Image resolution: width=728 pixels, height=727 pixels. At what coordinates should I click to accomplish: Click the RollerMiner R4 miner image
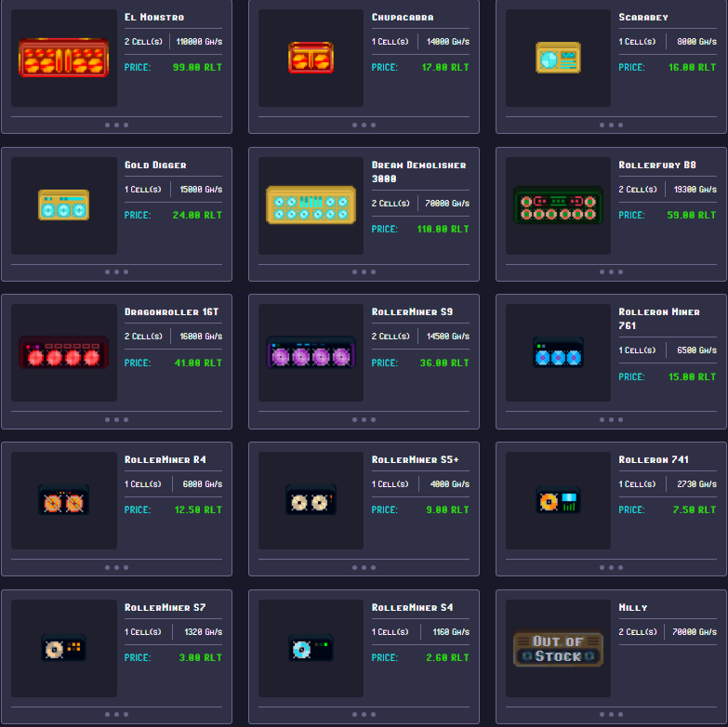pyautogui.click(x=63, y=500)
